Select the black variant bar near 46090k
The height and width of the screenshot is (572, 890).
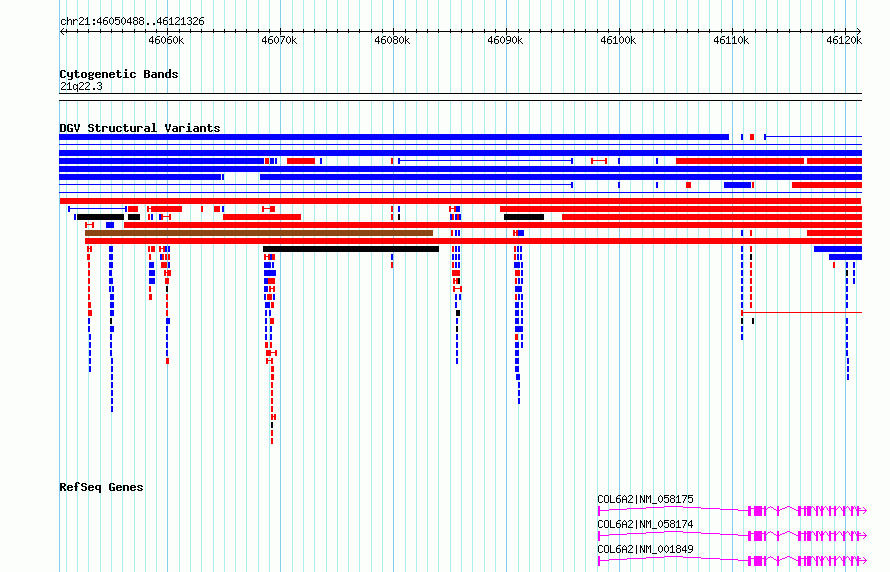tap(524, 217)
